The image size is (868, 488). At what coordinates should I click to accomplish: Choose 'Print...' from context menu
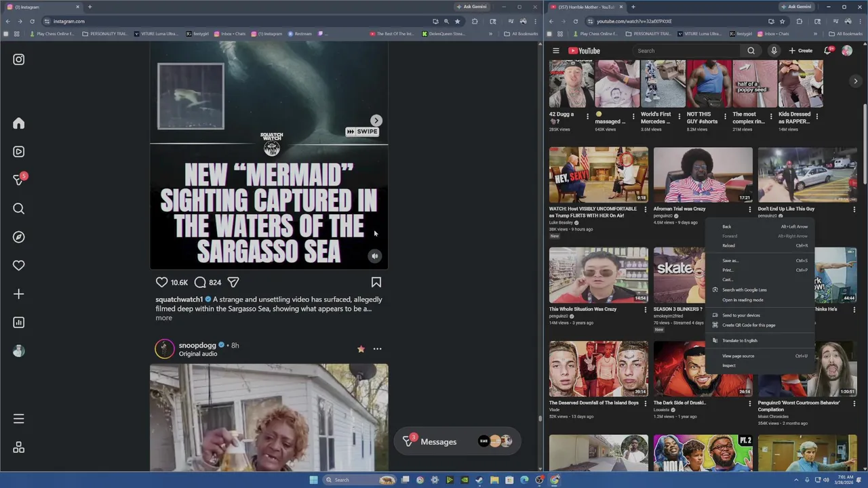[759, 270]
